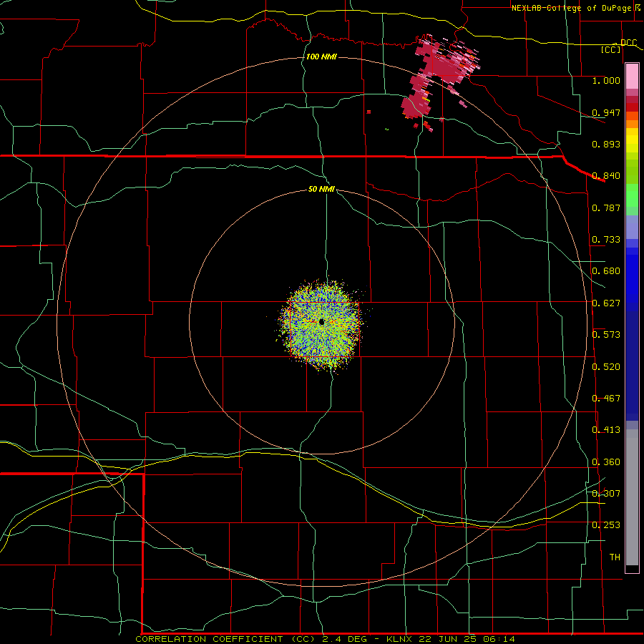Select the 0.307 scale value
Image resolution: width=644 pixels, height=644 pixels.
(x=606, y=494)
